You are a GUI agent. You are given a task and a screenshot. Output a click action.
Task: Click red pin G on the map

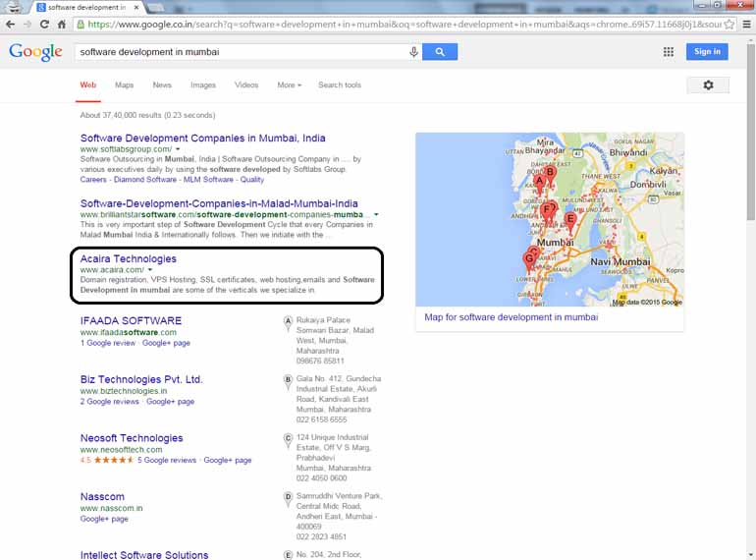pos(529,260)
